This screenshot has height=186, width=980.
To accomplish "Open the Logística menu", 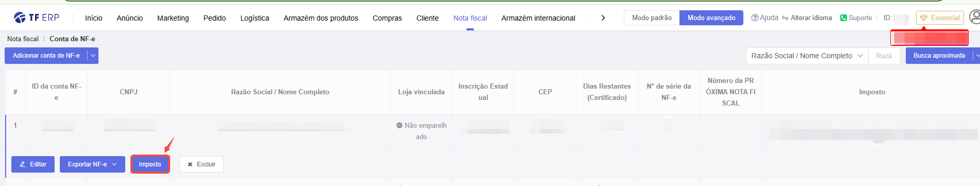I will point(255,18).
